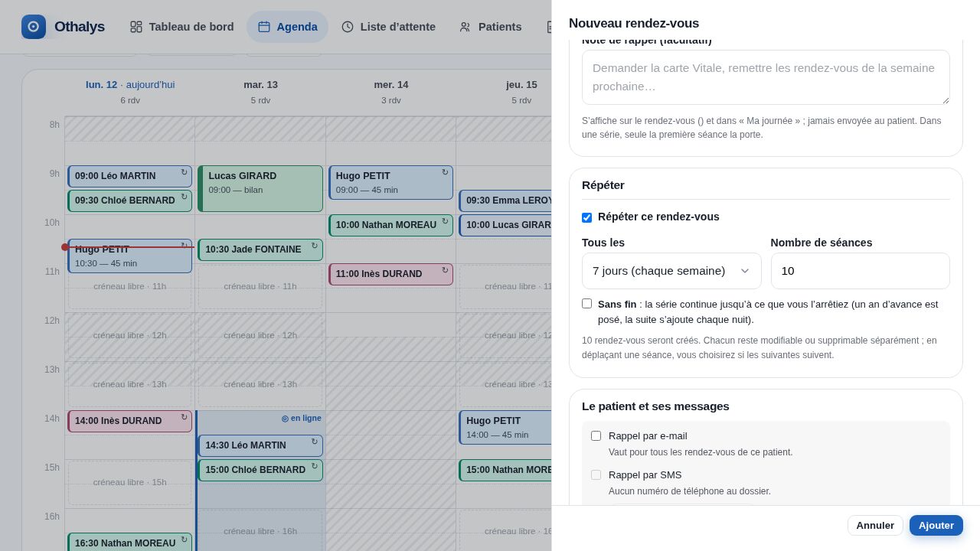This screenshot has height=551, width=980.
Task: Open Liste d'attente tab
Action: pyautogui.click(x=388, y=27)
